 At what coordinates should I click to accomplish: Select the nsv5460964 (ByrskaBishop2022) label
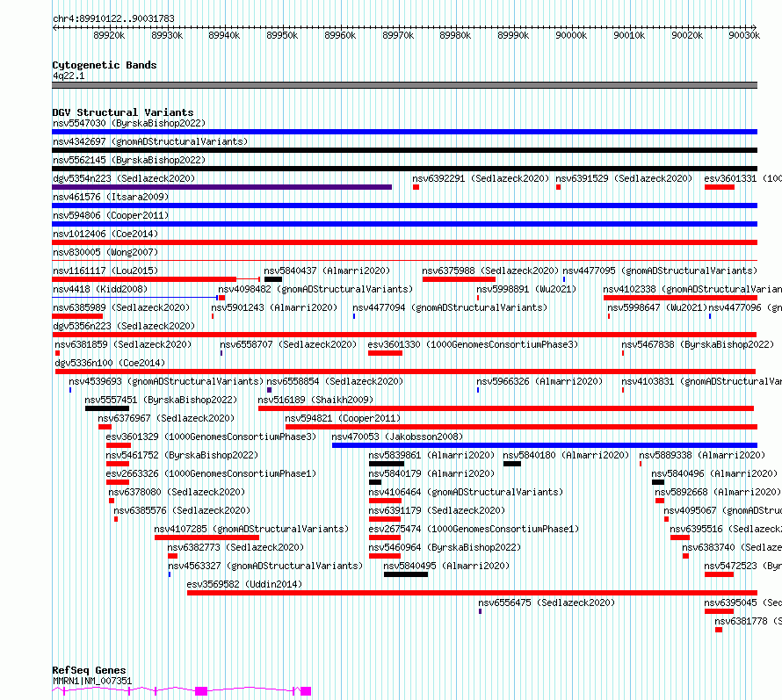[445, 547]
